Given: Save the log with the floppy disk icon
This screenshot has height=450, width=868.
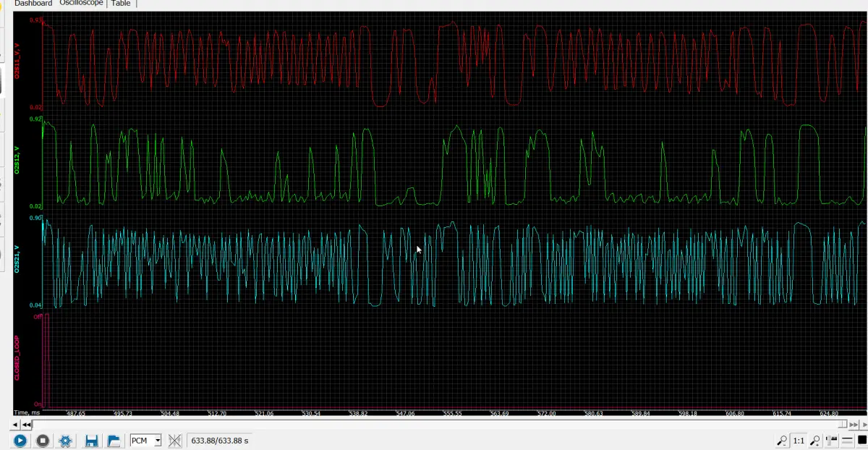Looking at the screenshot, I should tap(92, 441).
